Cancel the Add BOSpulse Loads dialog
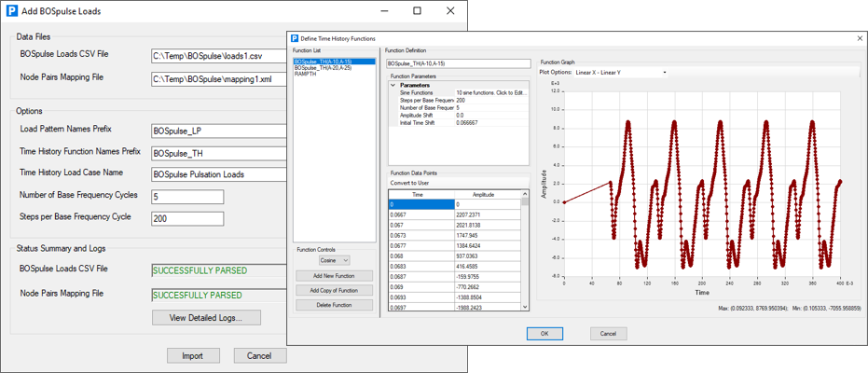 point(259,355)
